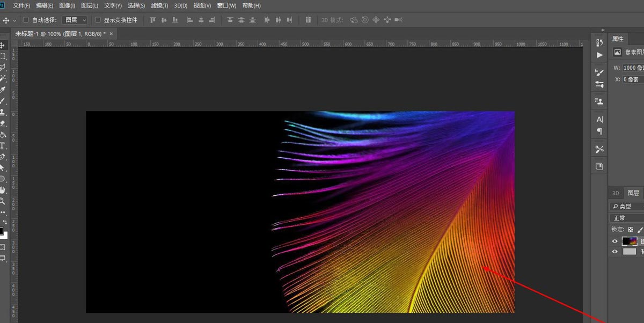This screenshot has height=323, width=644.
Task: Open the 类型 layer filter dropdown
Action: tap(628, 207)
